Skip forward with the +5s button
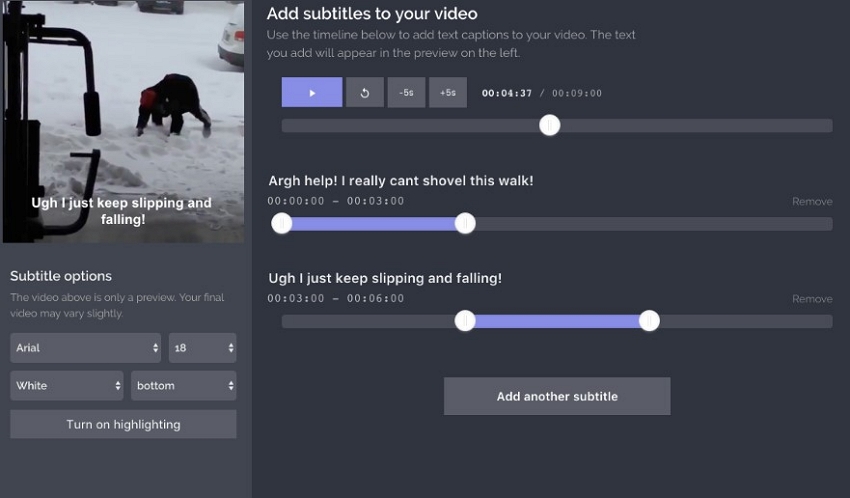Viewport: 850px width, 498px height. [x=448, y=93]
